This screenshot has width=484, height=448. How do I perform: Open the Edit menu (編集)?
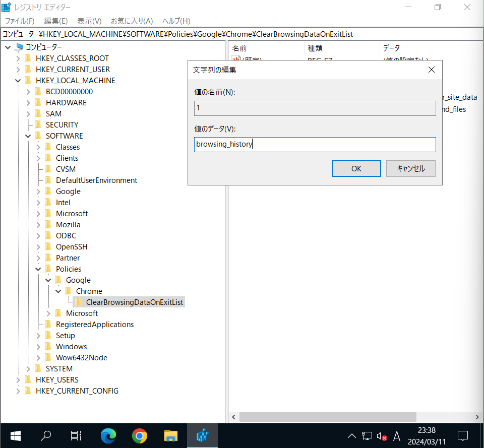(55, 21)
